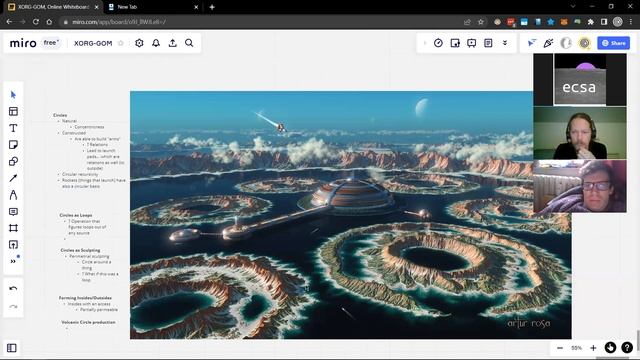Select the frame tool
Screen dimensions: 640x360
(13, 228)
